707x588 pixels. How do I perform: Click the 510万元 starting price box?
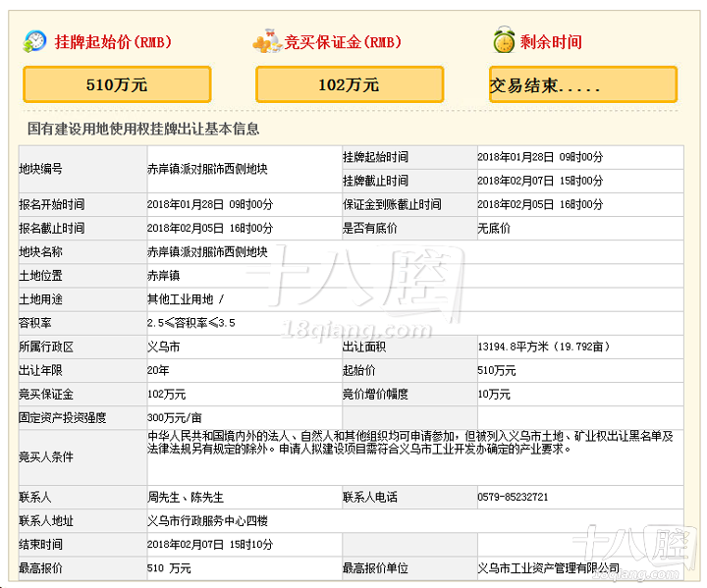click(117, 84)
